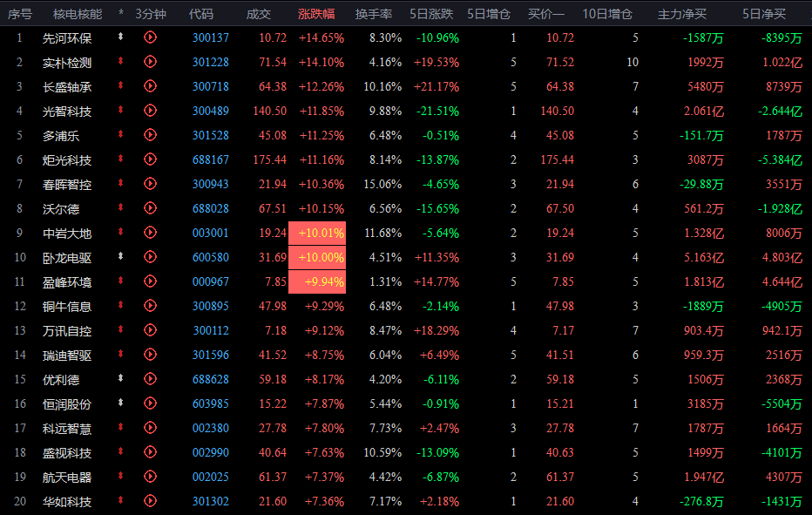Click the +14.65% change value
This screenshot has width=812, height=515.
[321, 37]
